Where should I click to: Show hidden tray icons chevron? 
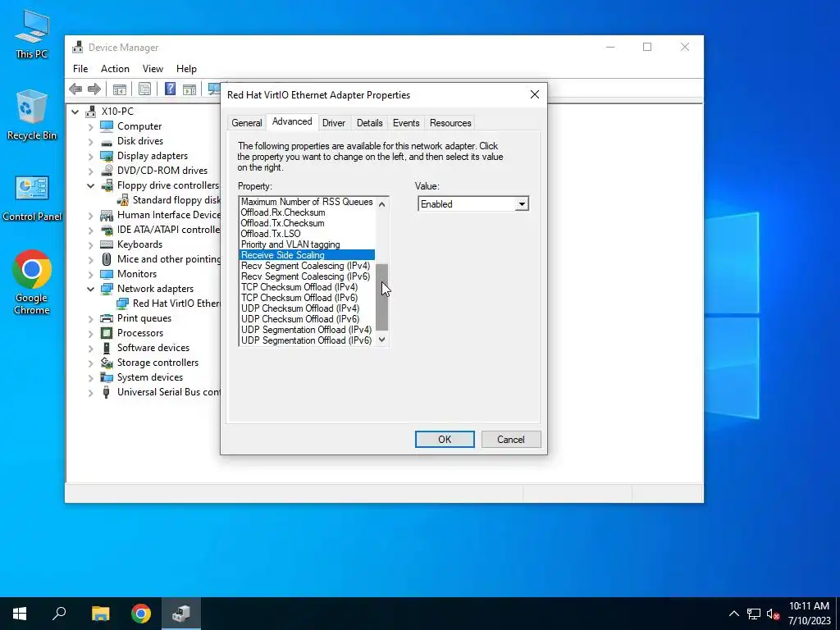coord(734,614)
